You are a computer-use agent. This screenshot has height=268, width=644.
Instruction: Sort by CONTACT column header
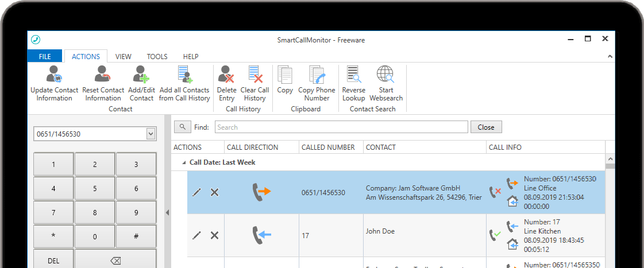click(425, 147)
